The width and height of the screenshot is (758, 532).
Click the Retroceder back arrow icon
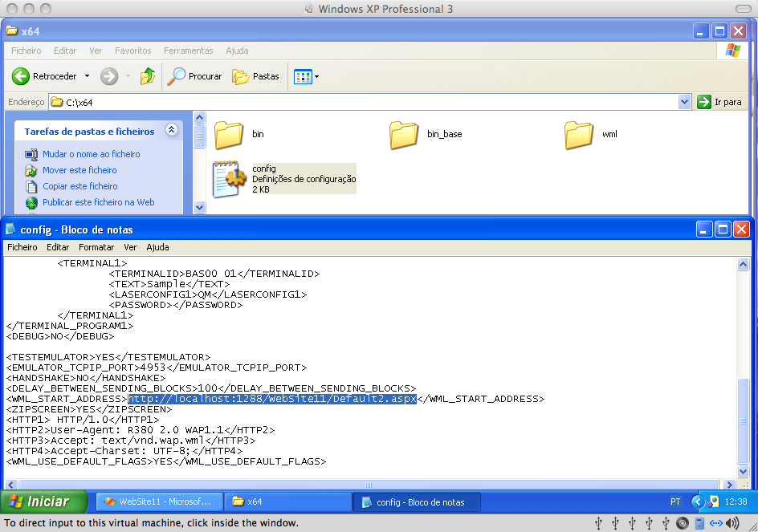click(21, 76)
